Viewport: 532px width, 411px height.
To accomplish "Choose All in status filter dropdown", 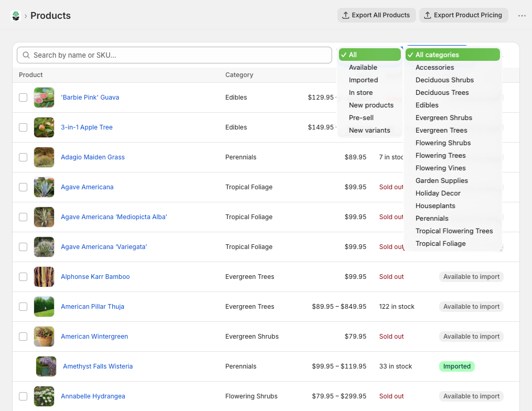I will (369, 55).
